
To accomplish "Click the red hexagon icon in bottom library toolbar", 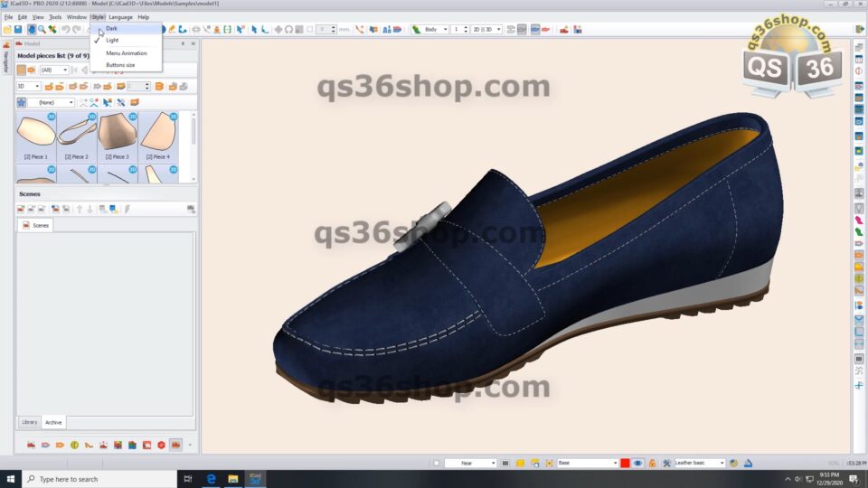I will pyautogui.click(x=161, y=445).
